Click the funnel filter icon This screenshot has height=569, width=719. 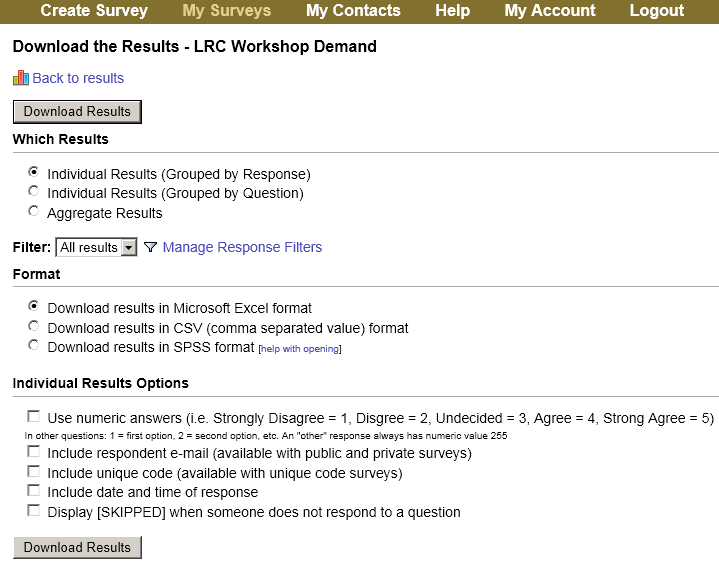point(151,247)
